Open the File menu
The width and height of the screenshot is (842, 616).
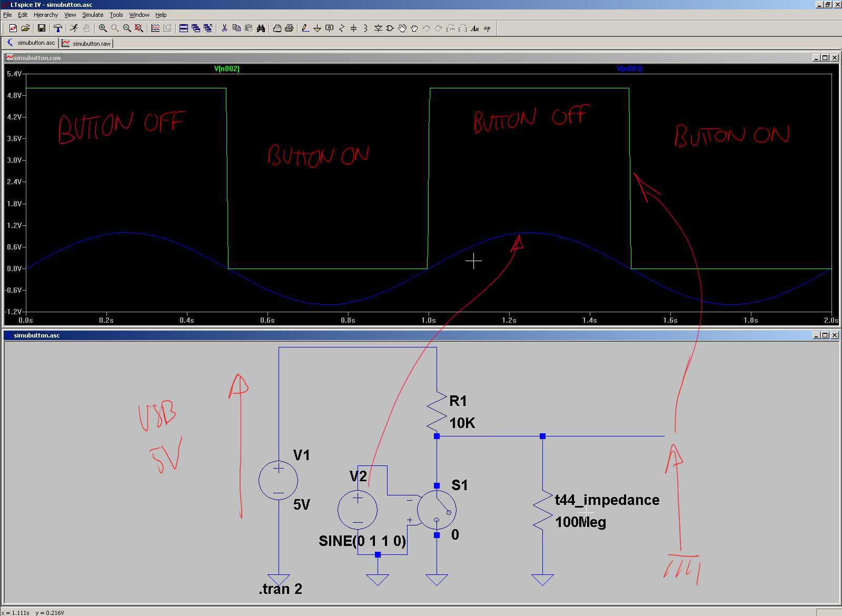(7, 15)
